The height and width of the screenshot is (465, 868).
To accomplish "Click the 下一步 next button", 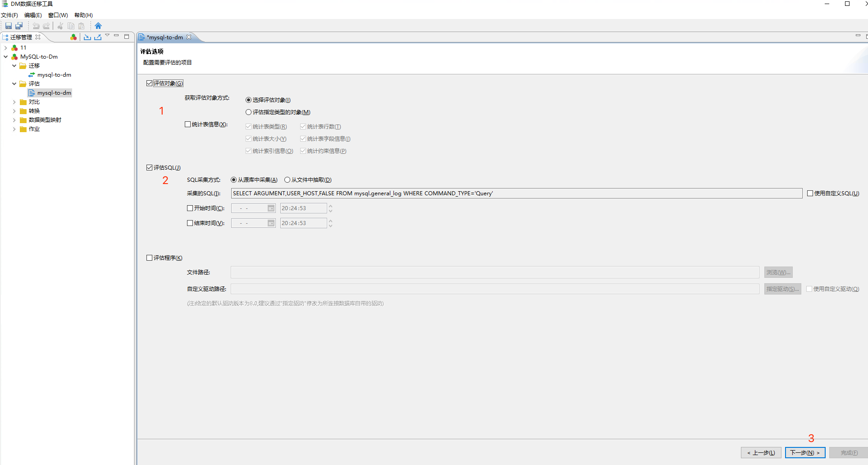I will pyautogui.click(x=805, y=452).
